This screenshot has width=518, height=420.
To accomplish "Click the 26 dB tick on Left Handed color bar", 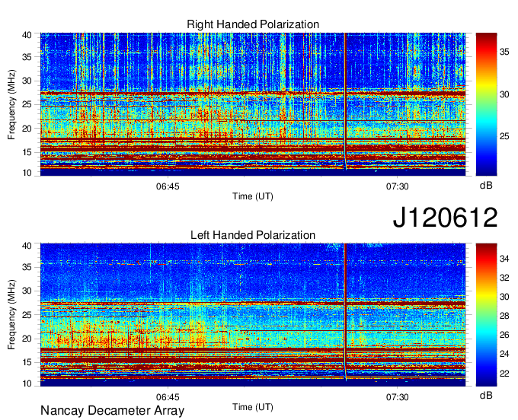I will pyautogui.click(x=504, y=335).
